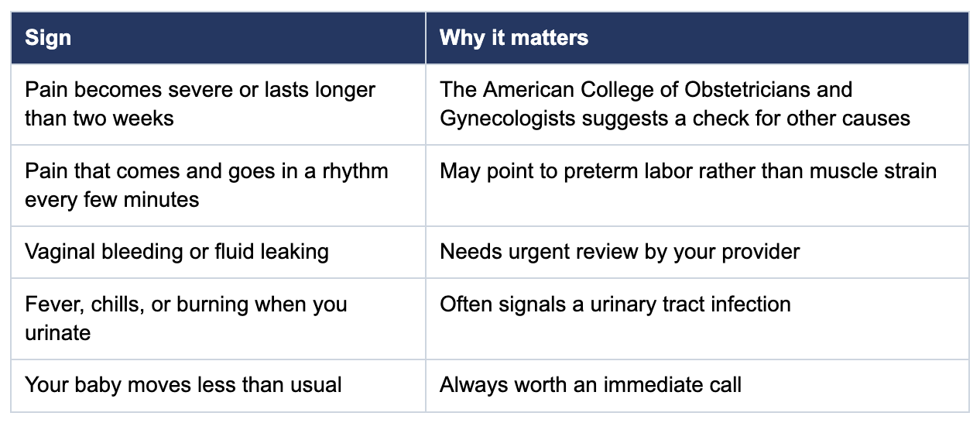Select the 'Pain becomes severe' sign cell

(218, 105)
